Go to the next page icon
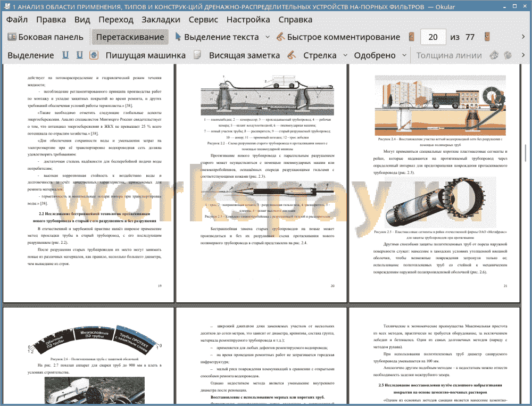 tap(487, 37)
